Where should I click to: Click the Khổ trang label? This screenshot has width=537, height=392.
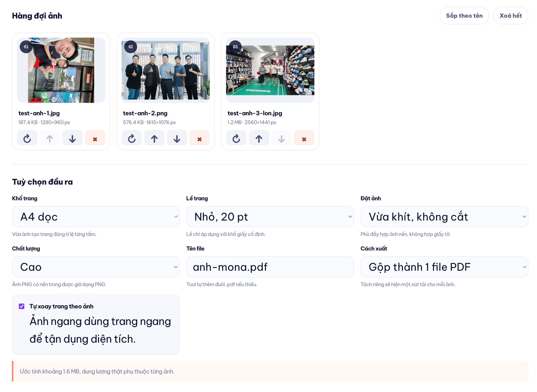point(25,198)
